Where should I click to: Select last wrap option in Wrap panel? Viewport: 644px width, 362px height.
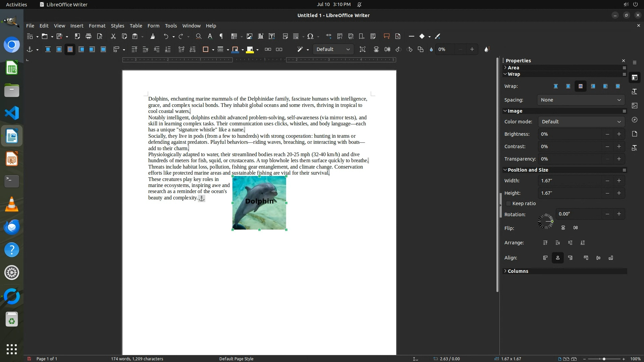pyautogui.click(x=618, y=86)
